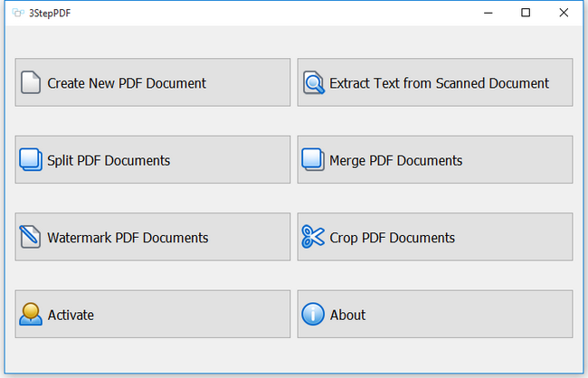Screen dimensions: 588x378
Task: Maximize the 3StepPDF window
Action: click(526, 13)
